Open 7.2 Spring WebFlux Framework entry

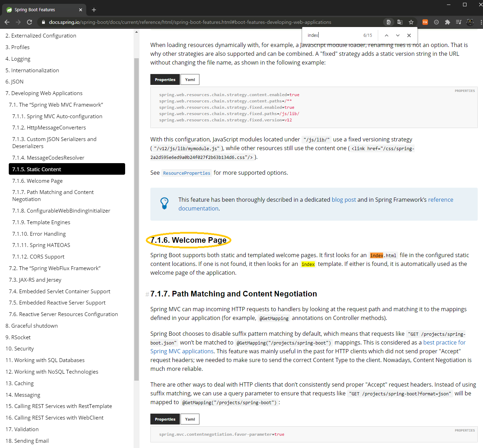[55, 268]
